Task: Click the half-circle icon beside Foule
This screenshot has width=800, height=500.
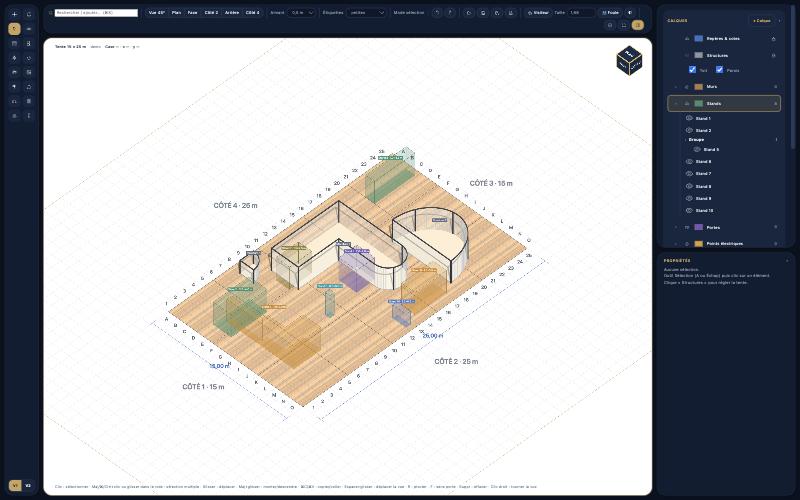Action: pyautogui.click(x=631, y=13)
